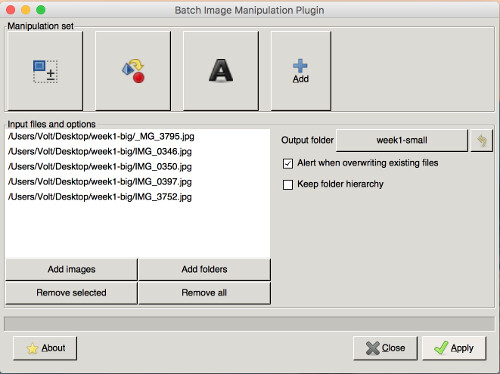
Task: Click the Close button
Action: 385,348
